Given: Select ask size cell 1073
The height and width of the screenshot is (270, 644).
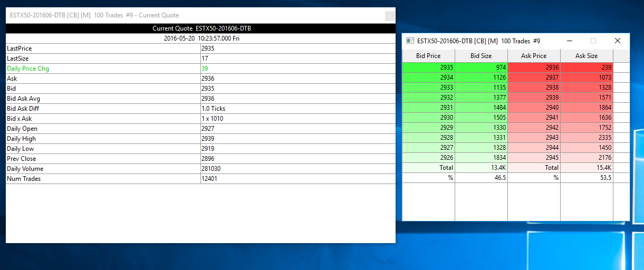Looking at the screenshot, I should pos(587,78).
